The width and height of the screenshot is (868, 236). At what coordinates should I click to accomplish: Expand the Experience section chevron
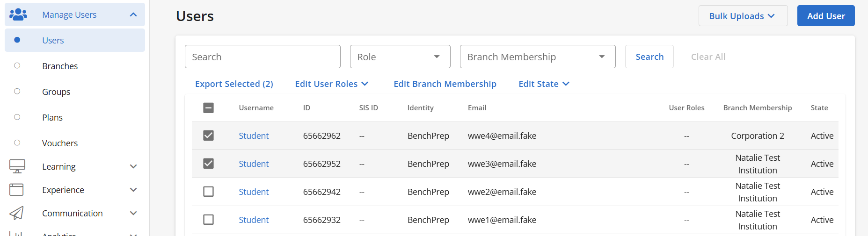coord(133,190)
